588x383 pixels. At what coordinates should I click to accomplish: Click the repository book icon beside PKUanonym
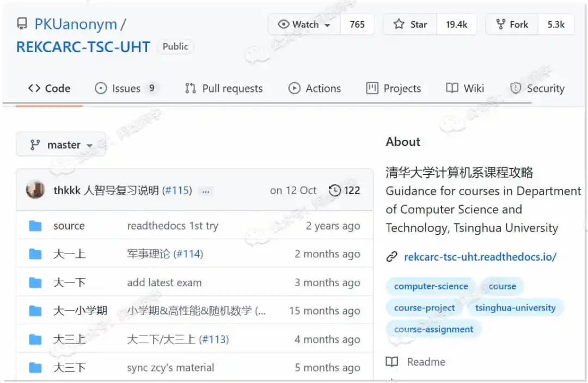point(22,24)
